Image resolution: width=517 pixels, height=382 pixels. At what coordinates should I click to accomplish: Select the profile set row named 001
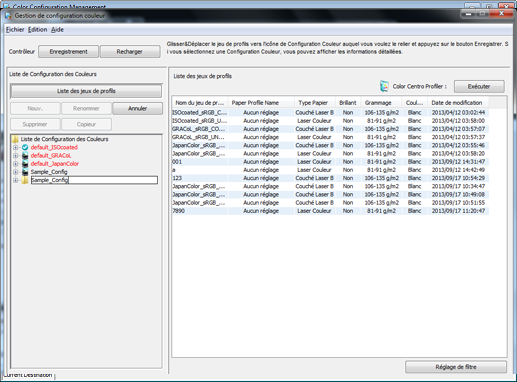[x=330, y=162]
